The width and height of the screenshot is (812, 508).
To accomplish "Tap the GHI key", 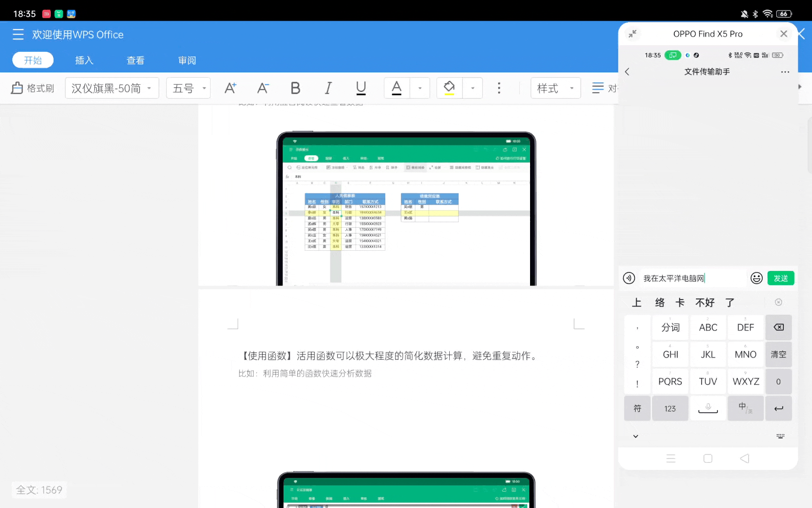I will pyautogui.click(x=671, y=354).
